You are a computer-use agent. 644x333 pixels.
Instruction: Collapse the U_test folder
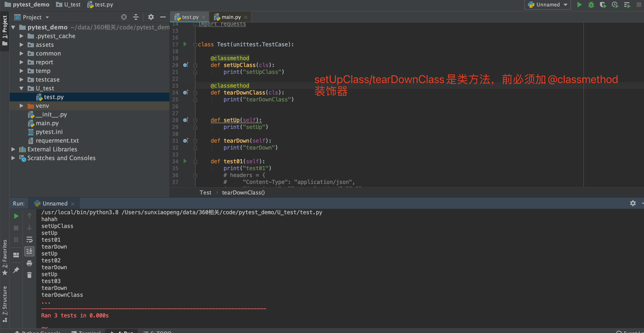pyautogui.click(x=22, y=88)
